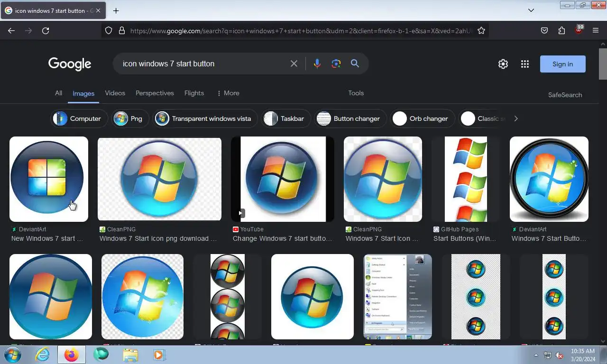The image size is (607, 364).
Task: Open the Pocket save icon
Action: coord(544,30)
